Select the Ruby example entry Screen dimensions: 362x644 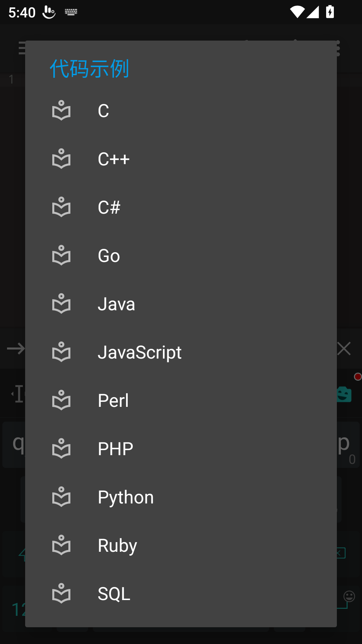pyautogui.click(x=117, y=545)
